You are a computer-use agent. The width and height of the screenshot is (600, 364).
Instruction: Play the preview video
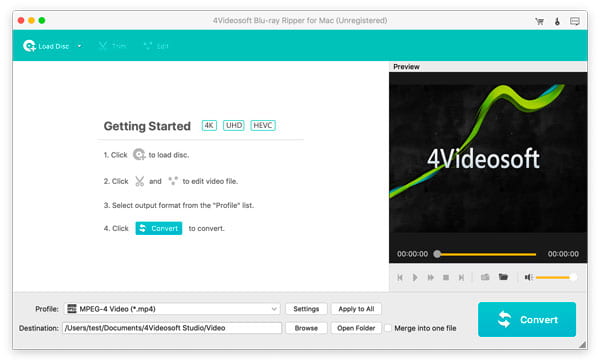[415, 277]
